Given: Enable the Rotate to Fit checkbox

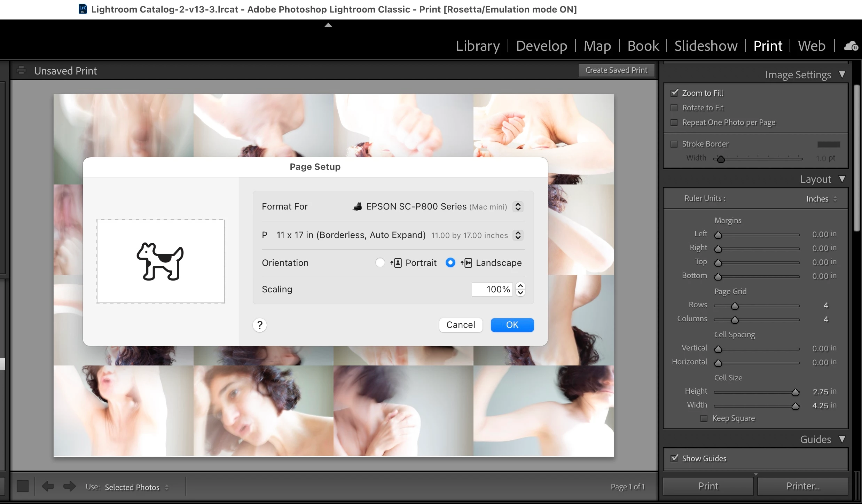Looking at the screenshot, I should point(674,108).
